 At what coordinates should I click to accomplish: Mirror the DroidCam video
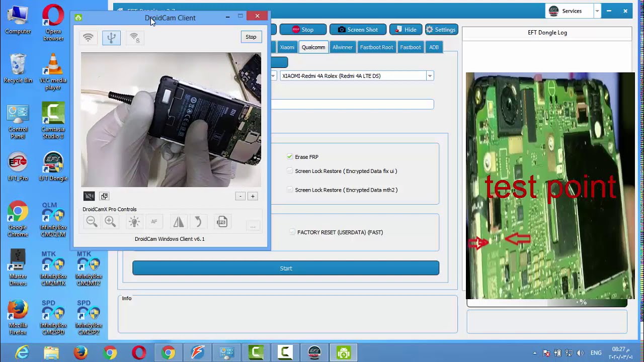point(179,222)
